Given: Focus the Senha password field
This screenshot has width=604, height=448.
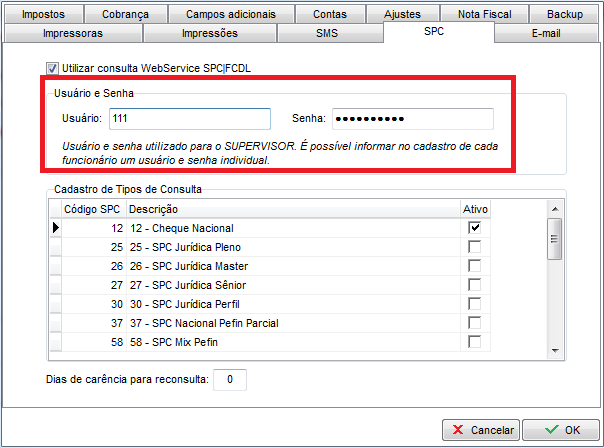Looking at the screenshot, I should coord(413,119).
